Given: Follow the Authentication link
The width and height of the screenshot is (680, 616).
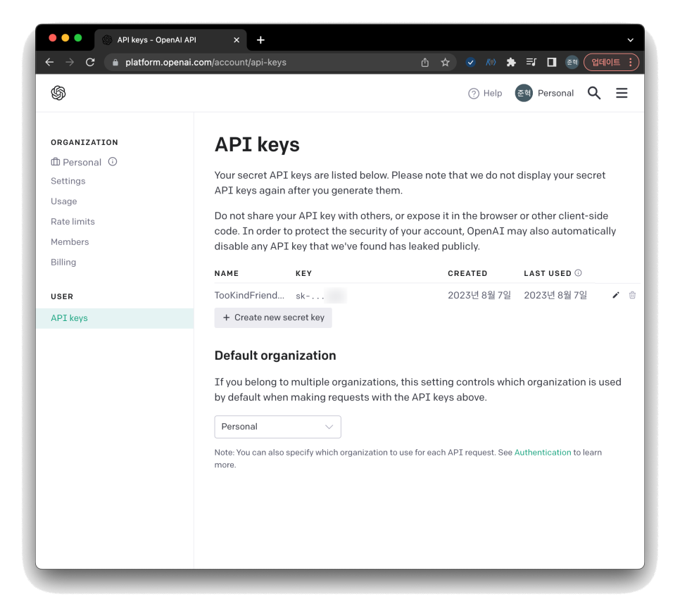Looking at the screenshot, I should point(543,453).
